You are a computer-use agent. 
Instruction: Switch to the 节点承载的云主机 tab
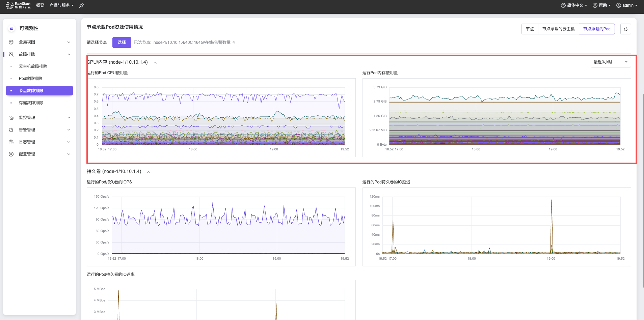pos(559,29)
